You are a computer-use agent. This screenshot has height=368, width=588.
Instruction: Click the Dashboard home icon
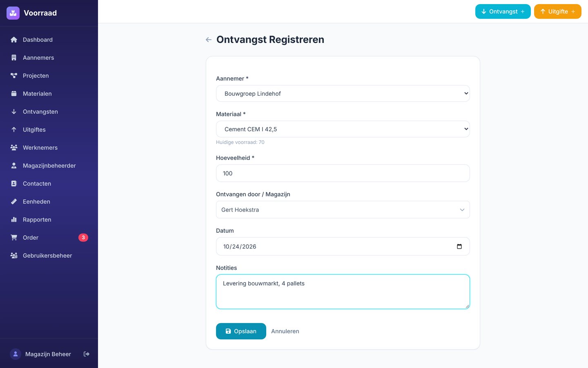[x=14, y=40]
